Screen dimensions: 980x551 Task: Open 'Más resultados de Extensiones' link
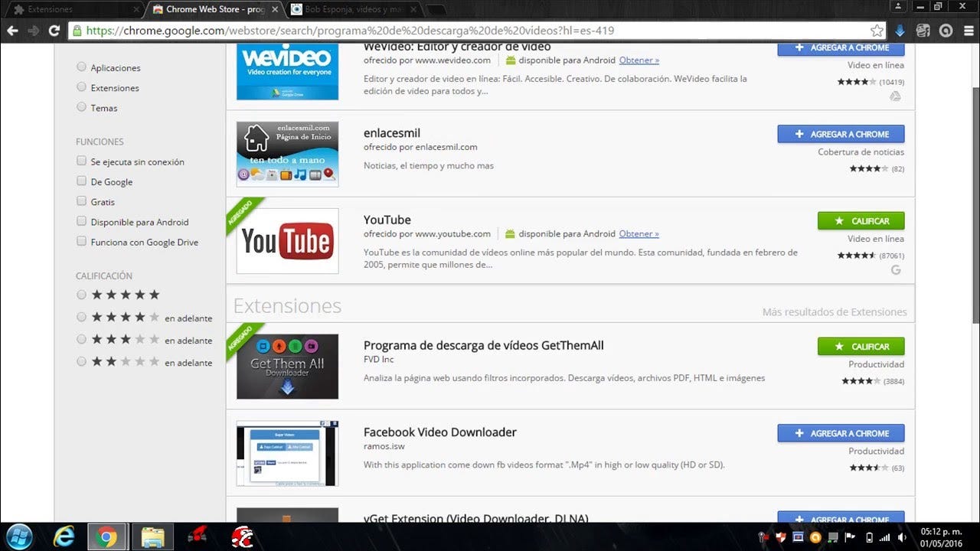[x=835, y=311]
